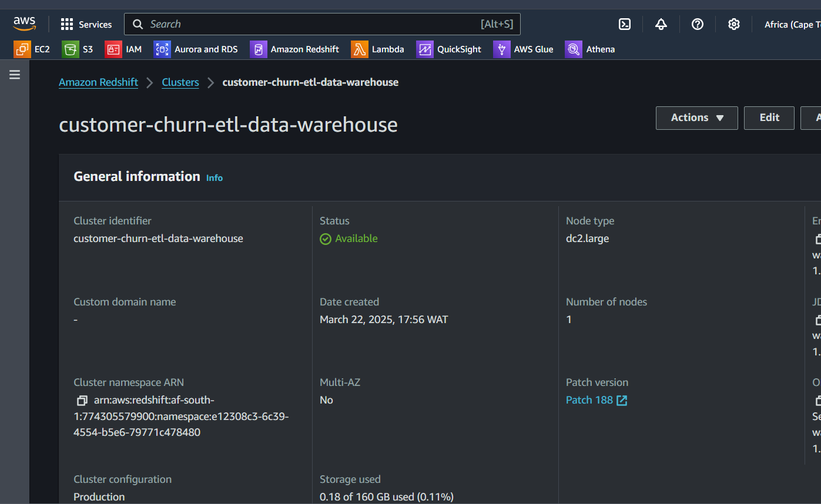Open the EC2 favorite shortcut icon
This screenshot has width=821, height=504.
(22, 49)
